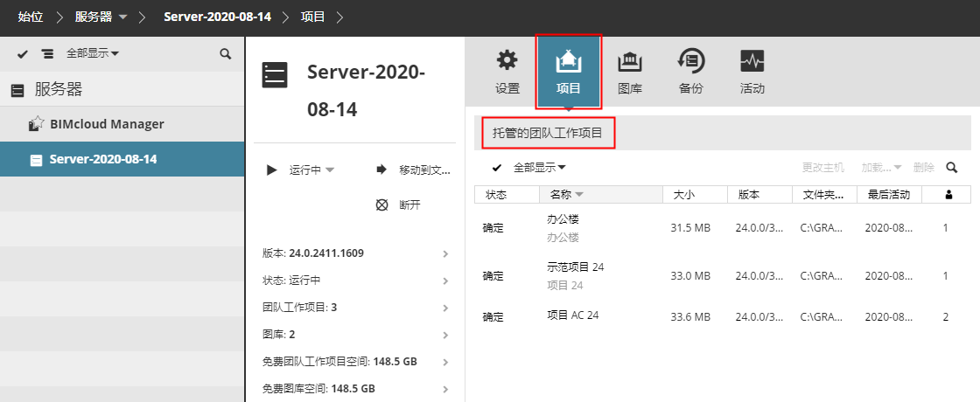Click the 项目 breadcrumb item
The image size is (980, 402).
pos(312,17)
